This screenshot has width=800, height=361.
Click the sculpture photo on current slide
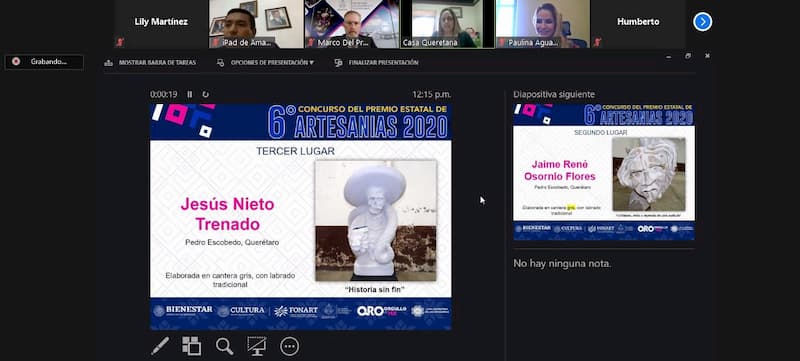pyautogui.click(x=376, y=221)
